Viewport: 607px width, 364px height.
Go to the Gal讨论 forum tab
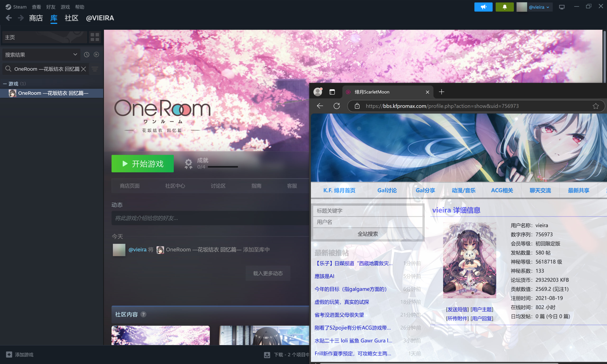tap(387, 190)
